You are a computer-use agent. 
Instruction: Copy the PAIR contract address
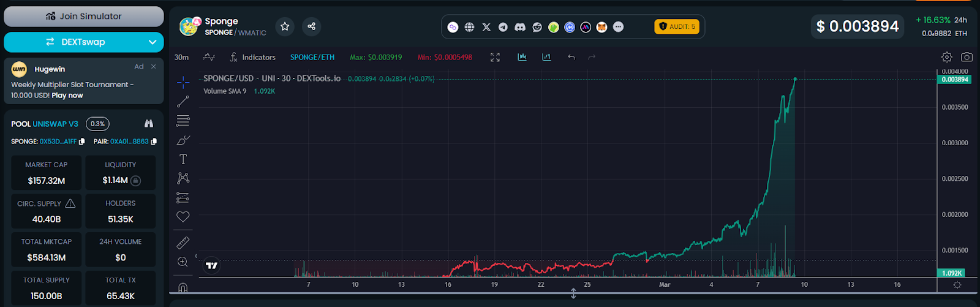[x=154, y=142]
